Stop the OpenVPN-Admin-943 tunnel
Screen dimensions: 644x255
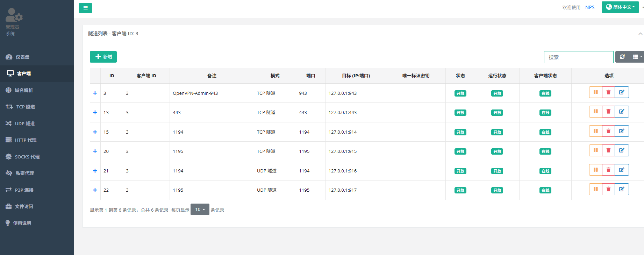[595, 92]
